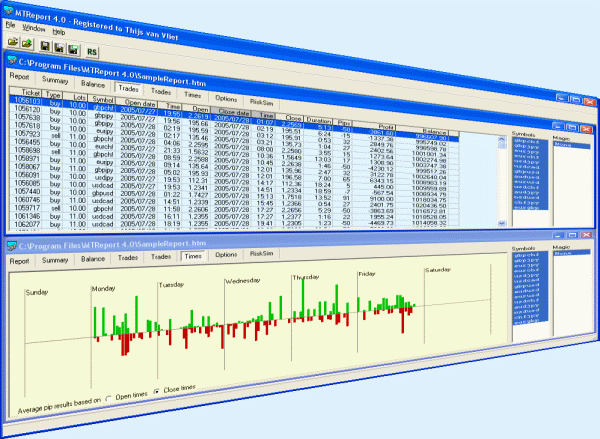Switch to Summary tab in upper window
The width and height of the screenshot is (600, 439).
click(55, 80)
